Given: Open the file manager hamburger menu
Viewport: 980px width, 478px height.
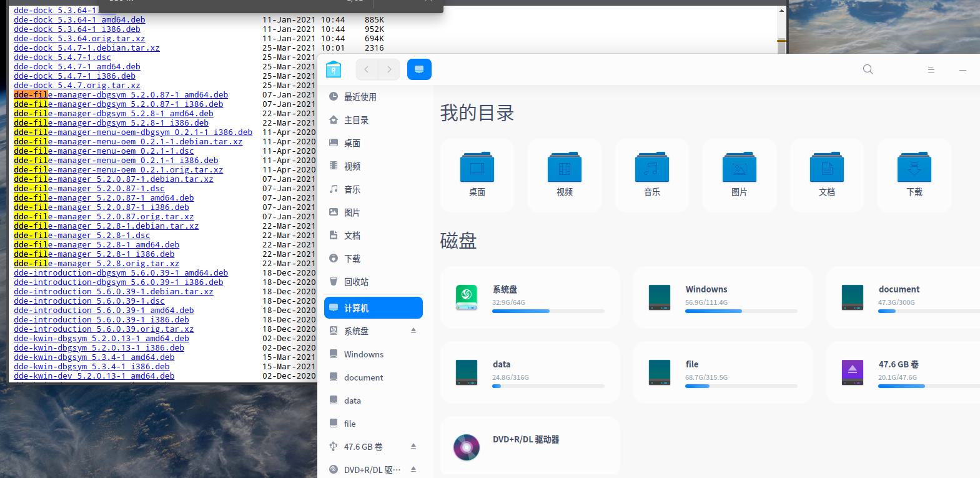Looking at the screenshot, I should 931,70.
